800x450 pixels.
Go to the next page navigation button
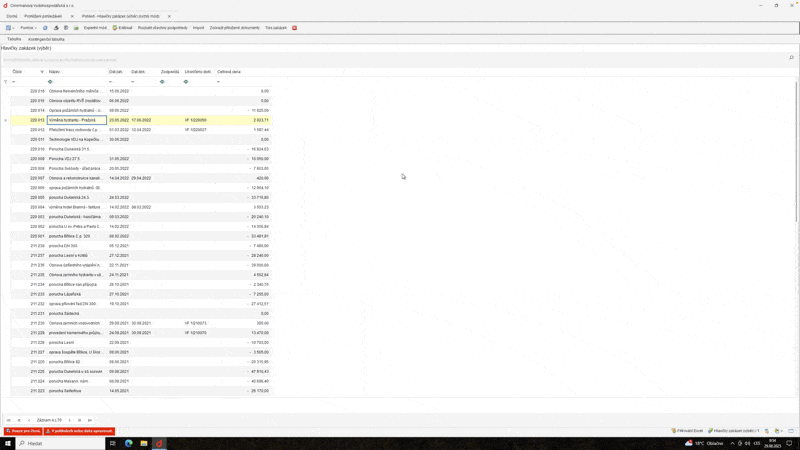click(80, 420)
